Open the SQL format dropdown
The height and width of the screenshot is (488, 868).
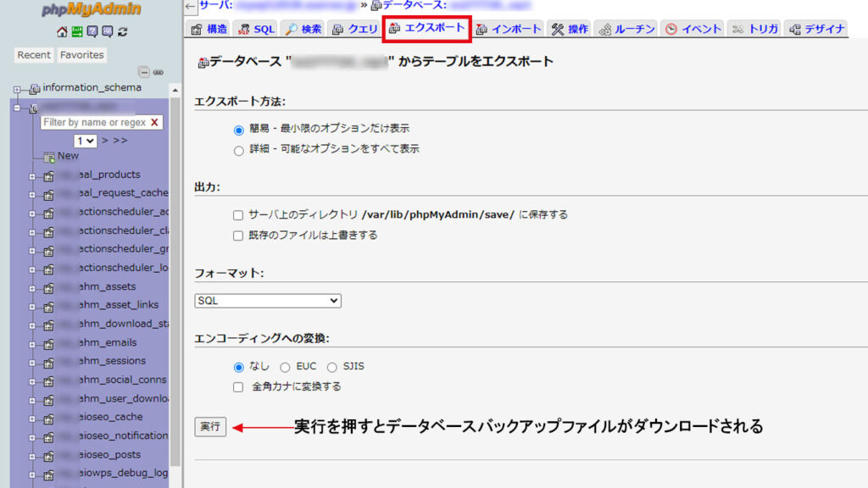point(268,301)
